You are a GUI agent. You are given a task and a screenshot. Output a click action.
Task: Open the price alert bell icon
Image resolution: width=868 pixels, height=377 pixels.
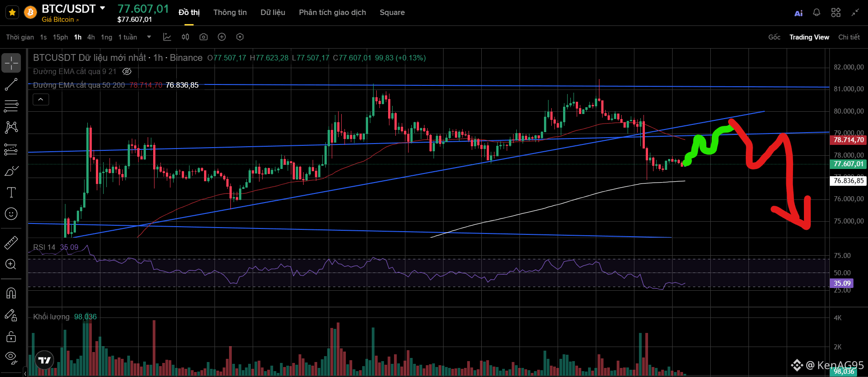(817, 13)
